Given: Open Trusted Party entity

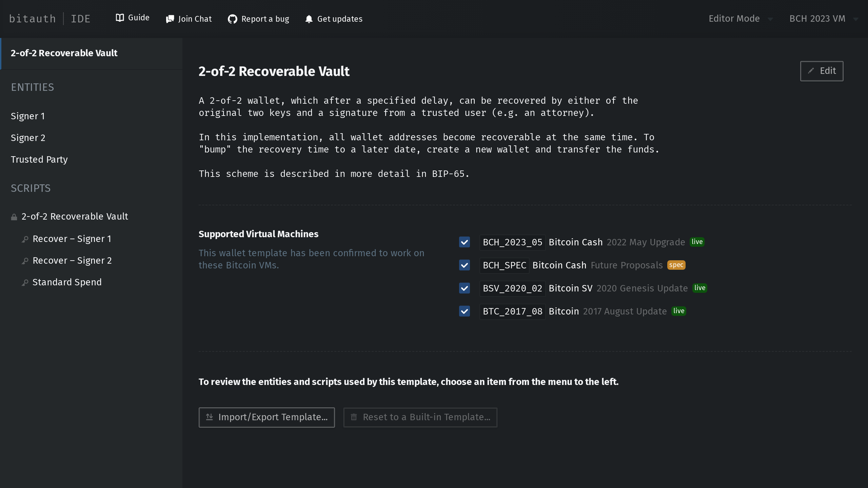Looking at the screenshot, I should click(39, 160).
